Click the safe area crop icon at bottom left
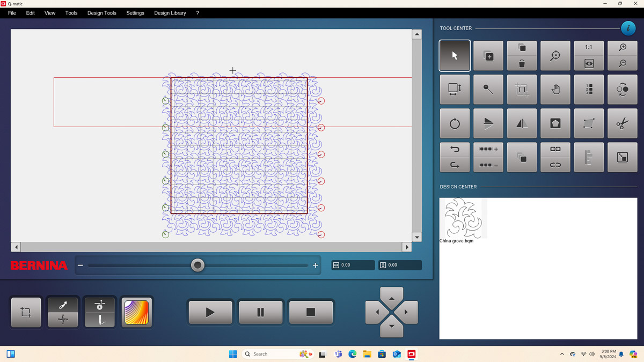The height and width of the screenshot is (362, 644). (x=26, y=312)
